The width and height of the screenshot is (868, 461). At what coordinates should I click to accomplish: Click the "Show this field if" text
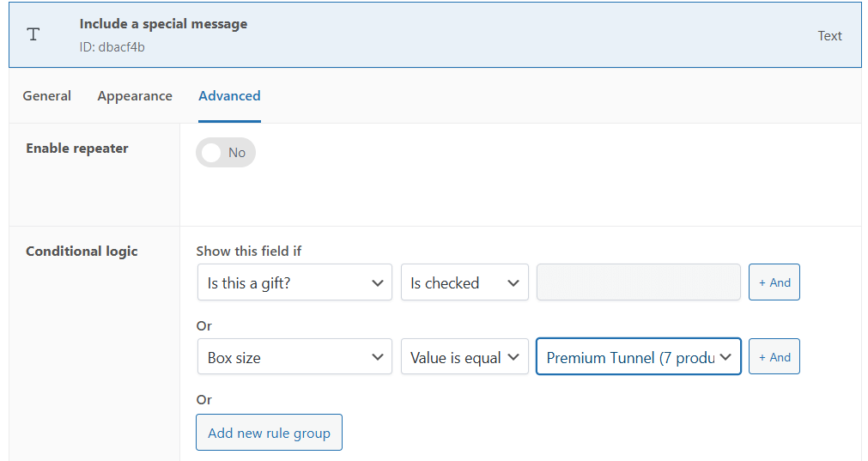(x=249, y=252)
